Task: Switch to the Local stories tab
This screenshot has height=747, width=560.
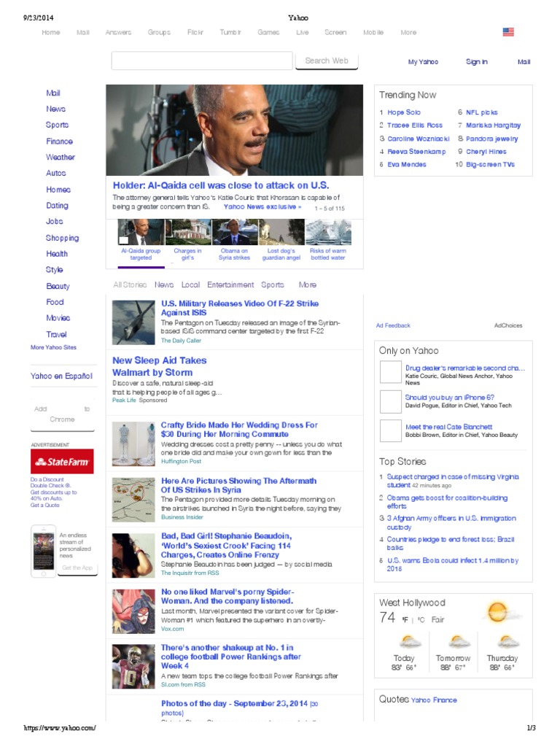Action: 190,285
